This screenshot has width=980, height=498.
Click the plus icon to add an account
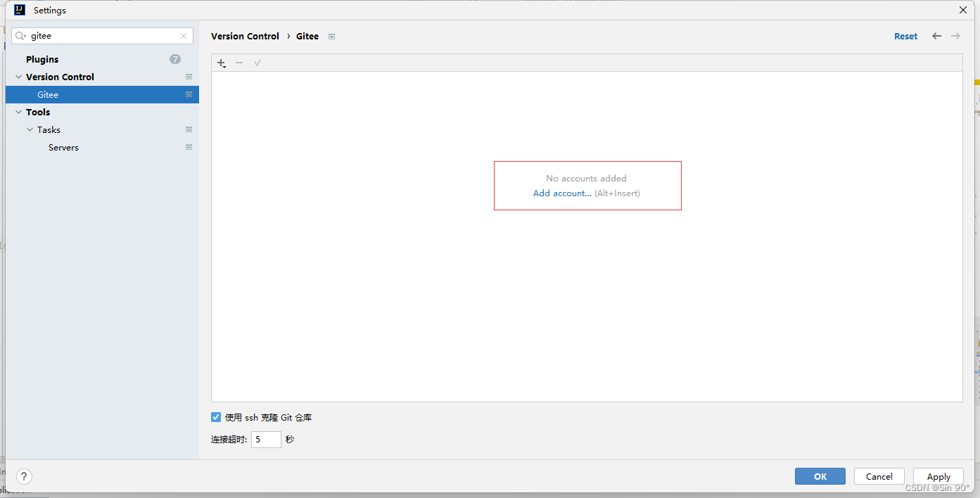point(221,63)
